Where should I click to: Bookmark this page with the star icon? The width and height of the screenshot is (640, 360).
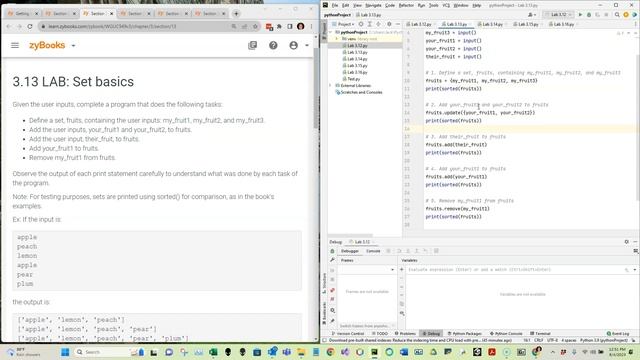coord(255,27)
